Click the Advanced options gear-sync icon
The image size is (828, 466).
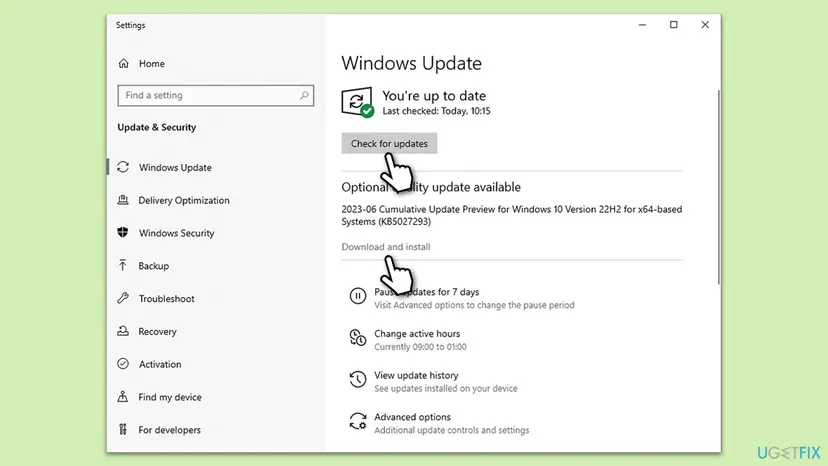click(357, 421)
